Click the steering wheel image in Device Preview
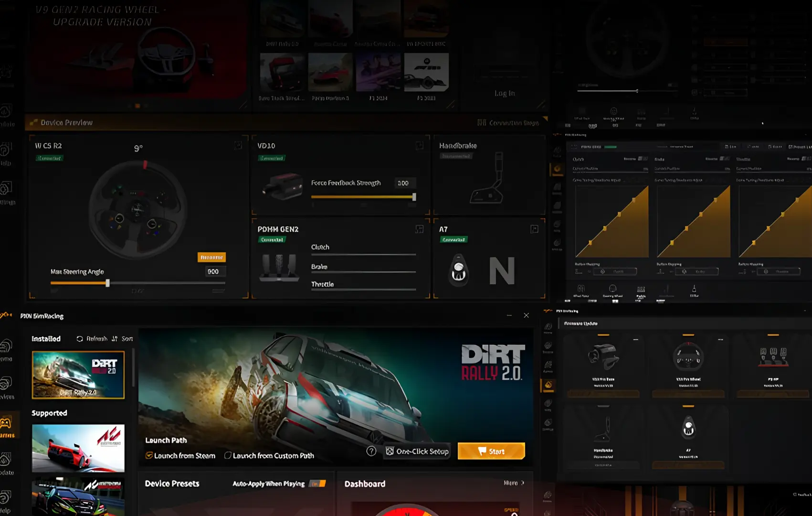The height and width of the screenshot is (516, 812). click(x=137, y=209)
